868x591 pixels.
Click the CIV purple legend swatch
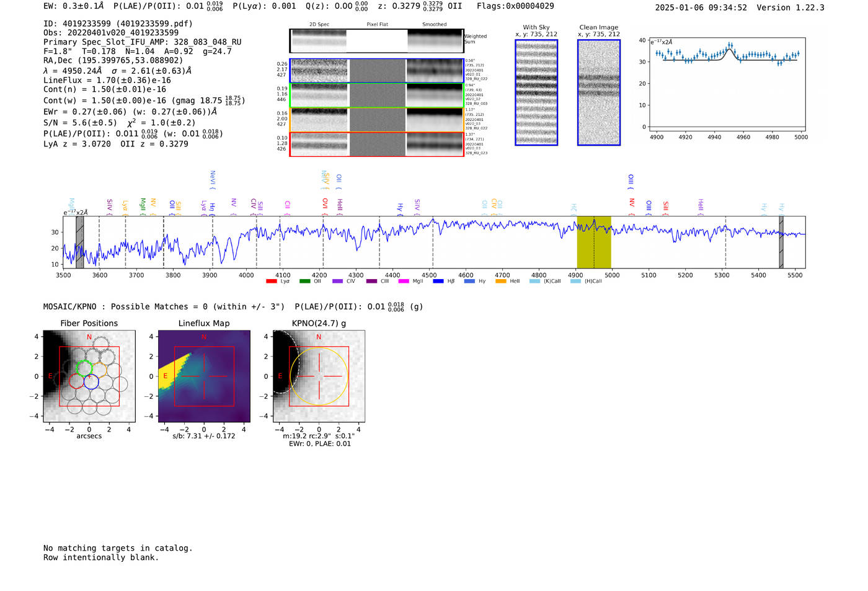[x=337, y=281]
